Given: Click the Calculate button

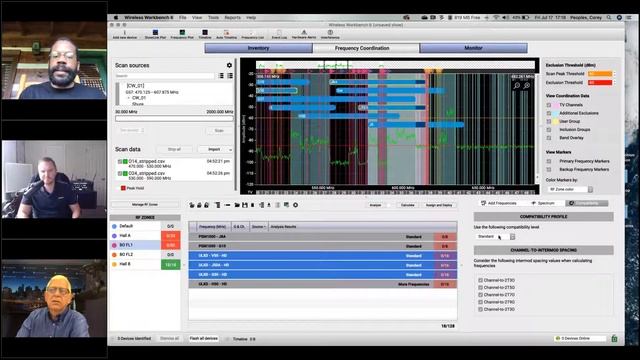Looking at the screenshot, I should 407,205.
